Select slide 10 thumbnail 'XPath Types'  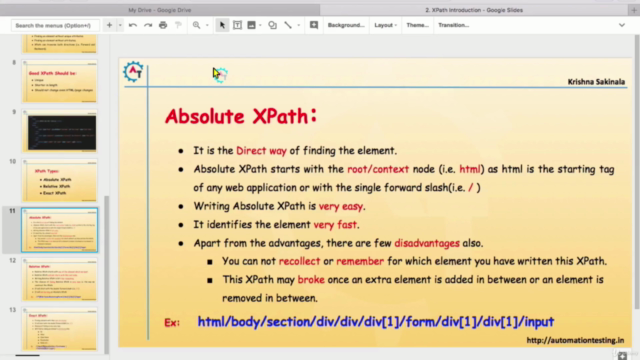point(60,180)
